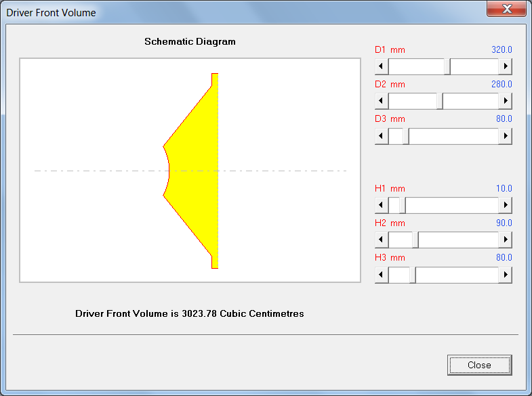Increase D1 with its right arrow

tap(505, 66)
